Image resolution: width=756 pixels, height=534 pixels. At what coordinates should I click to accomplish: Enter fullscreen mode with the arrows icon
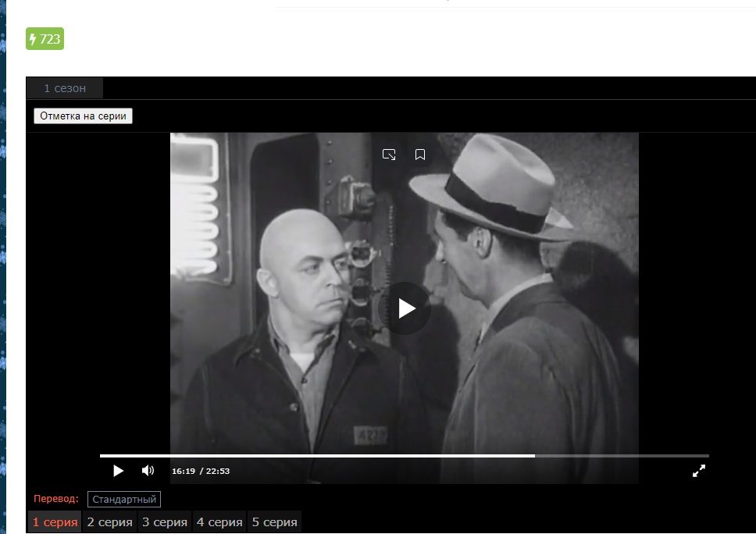pyautogui.click(x=699, y=471)
